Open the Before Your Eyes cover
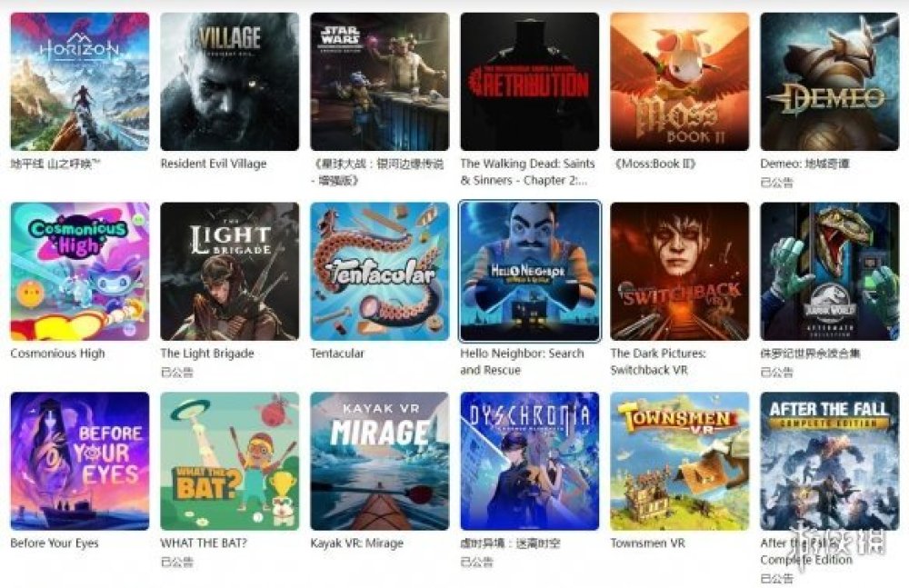 pyautogui.click(x=80, y=461)
